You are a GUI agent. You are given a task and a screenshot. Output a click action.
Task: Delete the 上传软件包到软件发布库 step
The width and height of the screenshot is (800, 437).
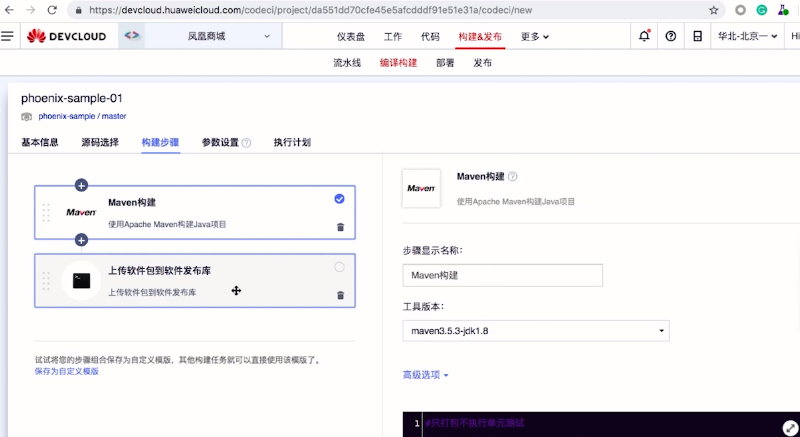click(x=340, y=295)
